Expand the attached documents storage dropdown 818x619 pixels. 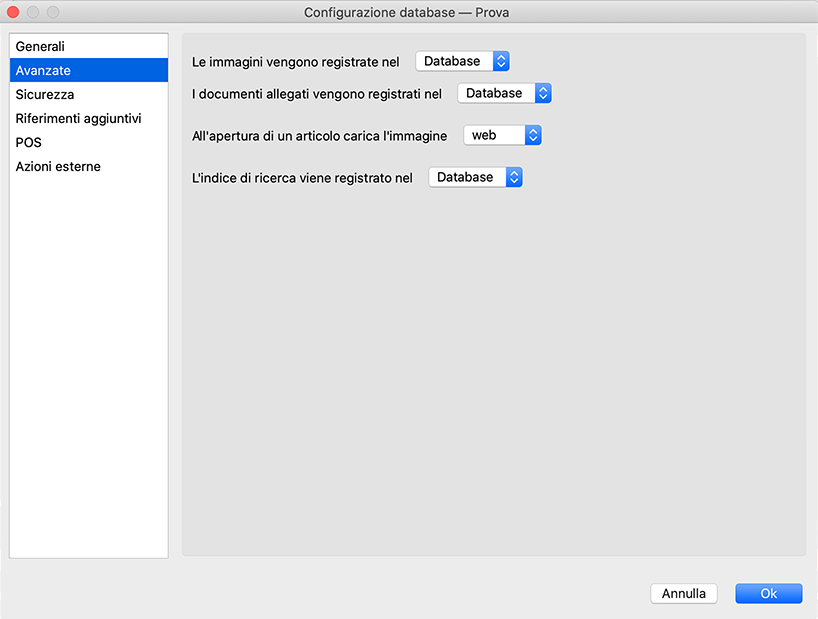point(504,94)
